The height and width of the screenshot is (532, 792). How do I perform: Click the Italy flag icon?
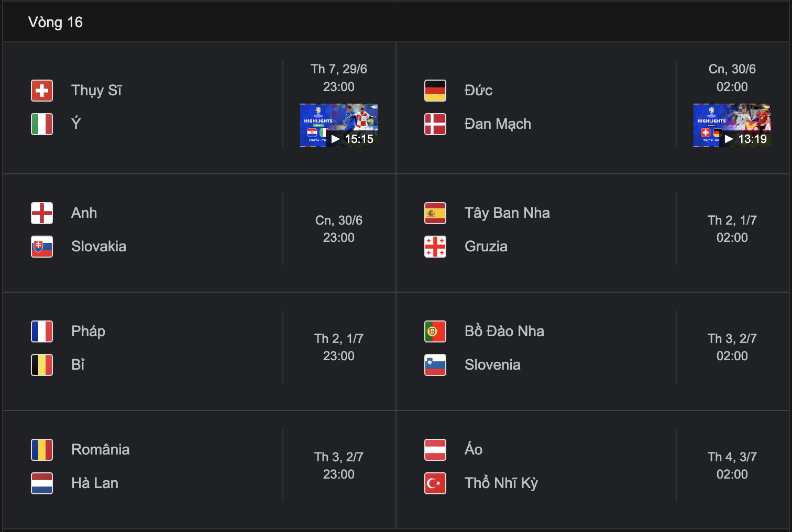pos(42,124)
